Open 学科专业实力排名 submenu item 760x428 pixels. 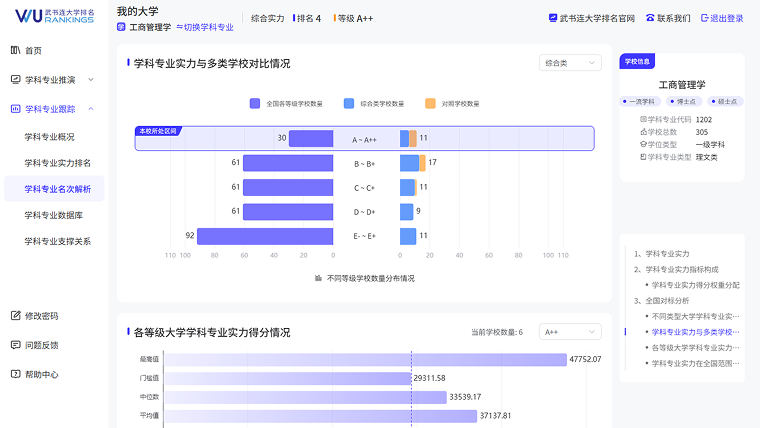57,163
